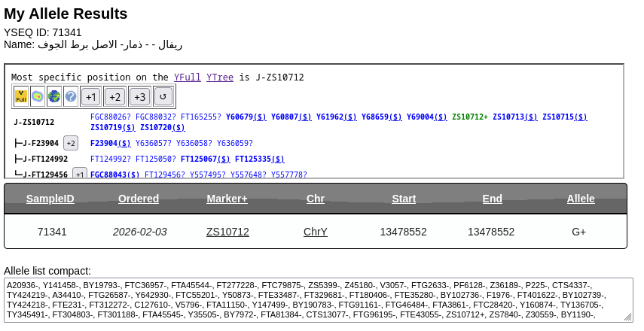This screenshot has width=644, height=331.
Task: Sort table by Ordered column
Action: (139, 199)
